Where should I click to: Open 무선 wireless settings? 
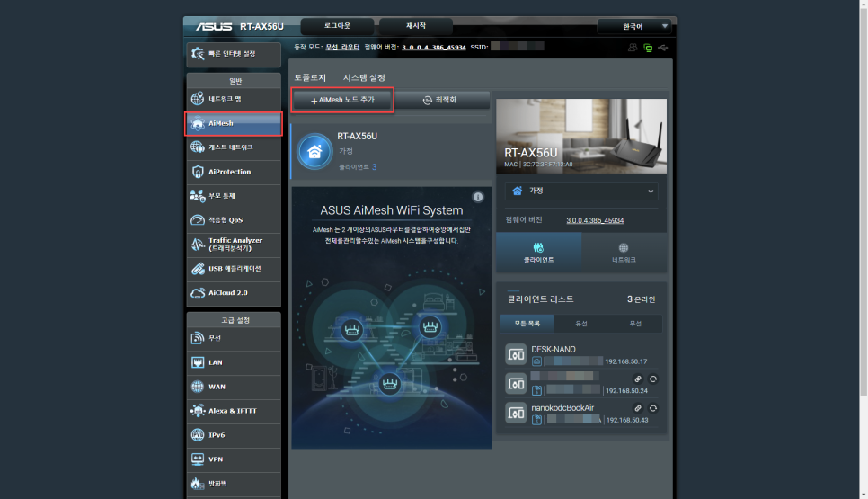point(234,338)
